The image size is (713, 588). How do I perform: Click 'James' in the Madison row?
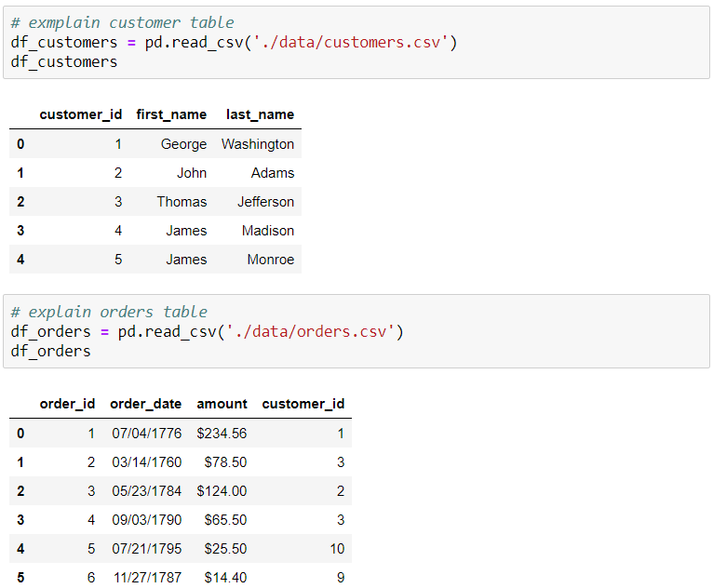(x=186, y=231)
